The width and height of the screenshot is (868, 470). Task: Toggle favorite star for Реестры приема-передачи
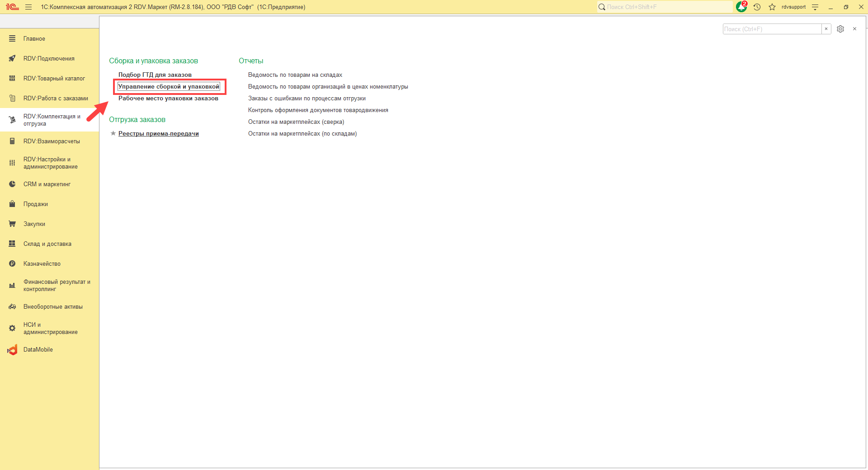coord(113,133)
